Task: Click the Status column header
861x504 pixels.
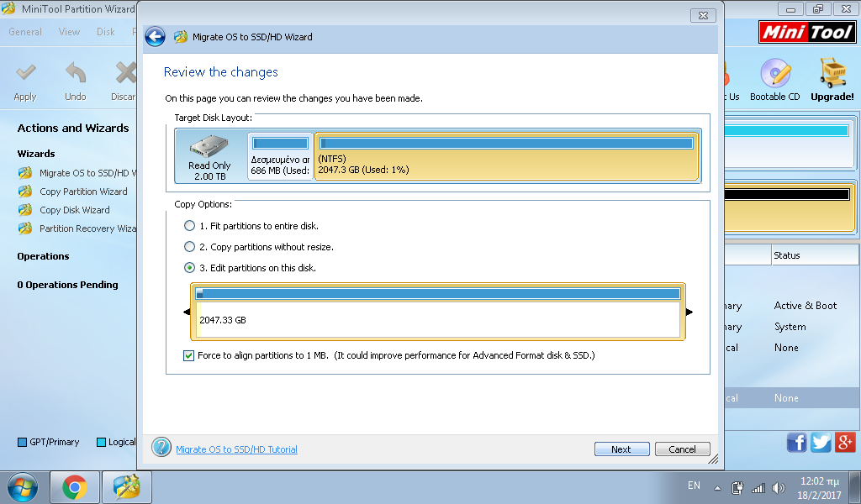Action: 816,255
